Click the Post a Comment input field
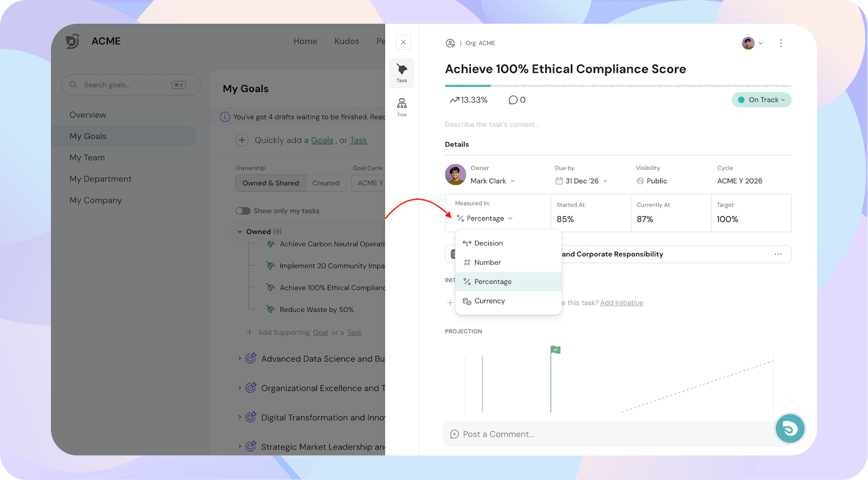 [608, 434]
